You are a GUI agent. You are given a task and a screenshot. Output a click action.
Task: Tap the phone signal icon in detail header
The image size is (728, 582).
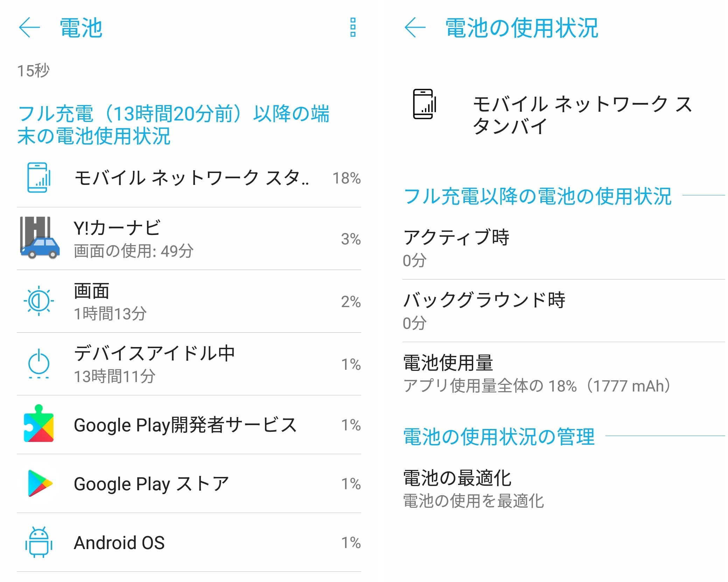[x=425, y=104]
